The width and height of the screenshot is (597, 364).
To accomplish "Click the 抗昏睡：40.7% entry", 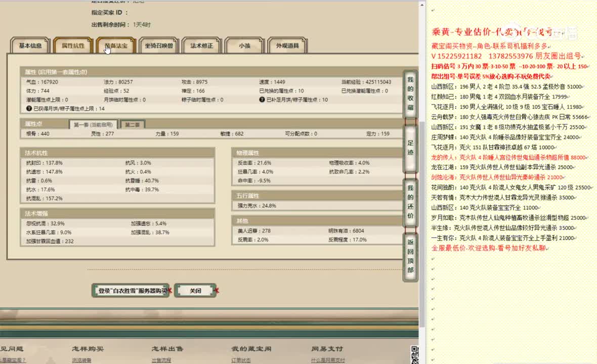I will [142, 180].
